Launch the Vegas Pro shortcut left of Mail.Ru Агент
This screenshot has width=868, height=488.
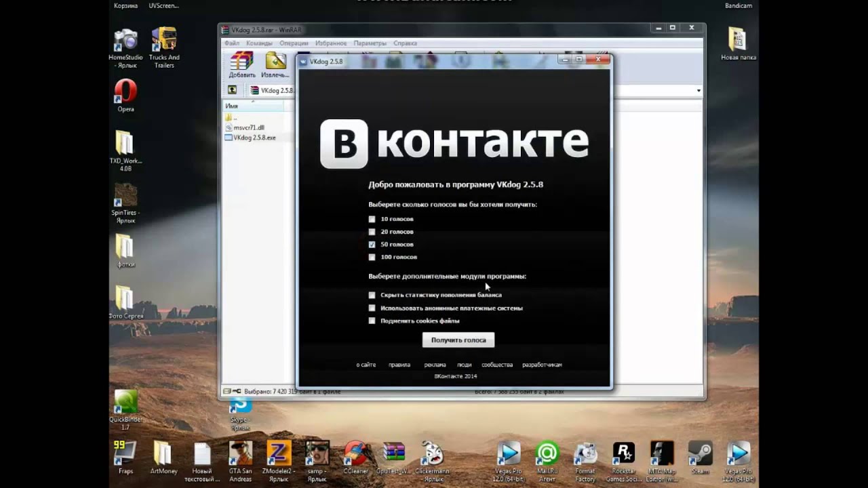pos(509,462)
